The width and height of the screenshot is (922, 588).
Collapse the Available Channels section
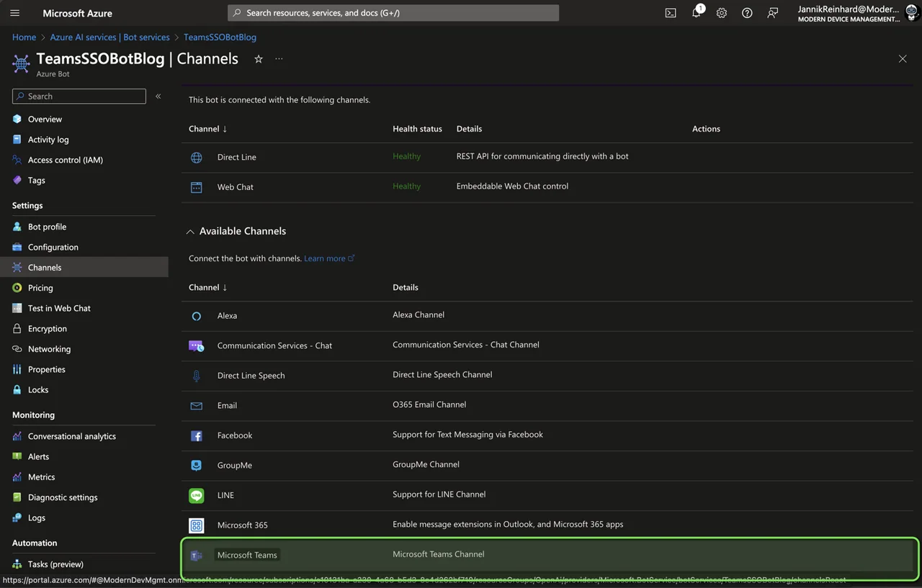click(x=190, y=232)
